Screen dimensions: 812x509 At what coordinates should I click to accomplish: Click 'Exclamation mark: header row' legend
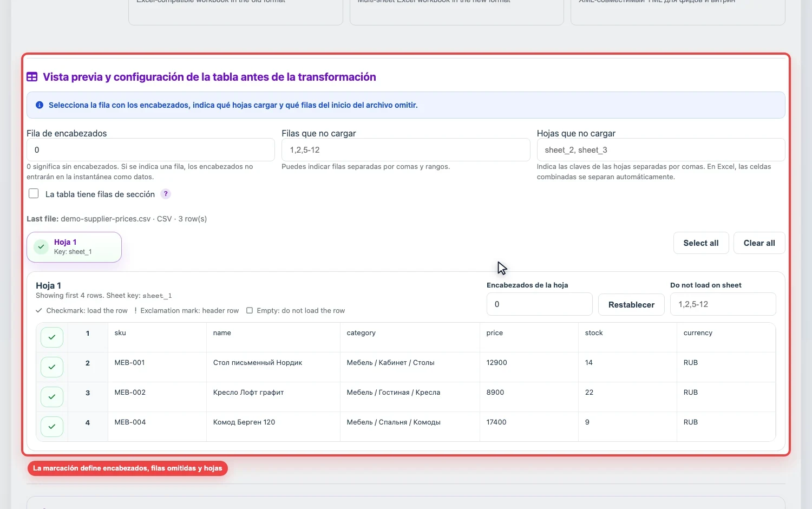point(186,311)
